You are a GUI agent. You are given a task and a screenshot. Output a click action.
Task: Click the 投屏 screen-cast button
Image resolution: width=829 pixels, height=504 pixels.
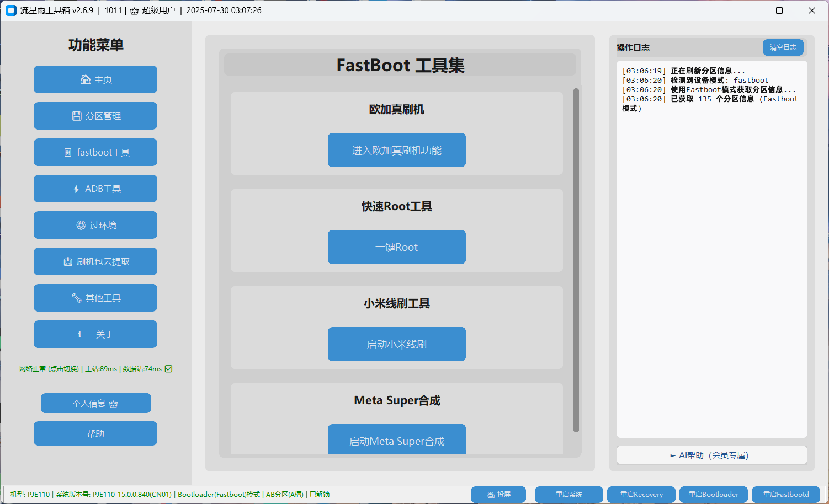pyautogui.click(x=498, y=495)
